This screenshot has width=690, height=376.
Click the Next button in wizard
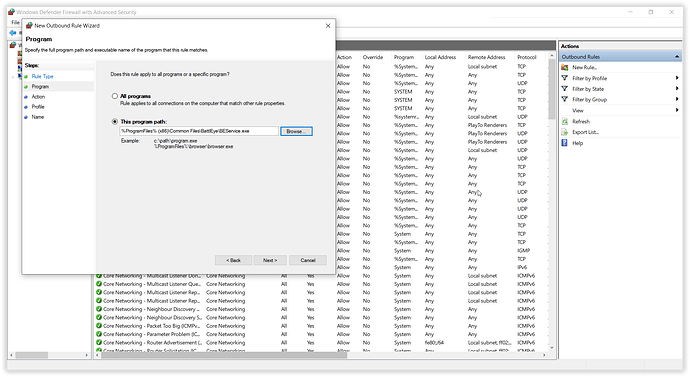[270, 260]
